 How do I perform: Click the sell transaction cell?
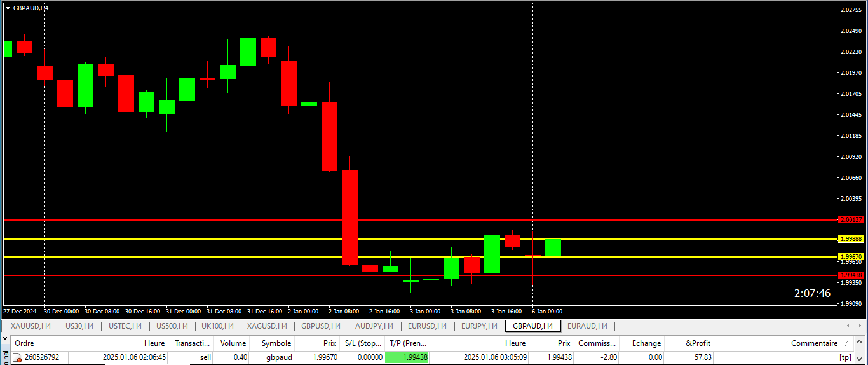click(x=205, y=357)
